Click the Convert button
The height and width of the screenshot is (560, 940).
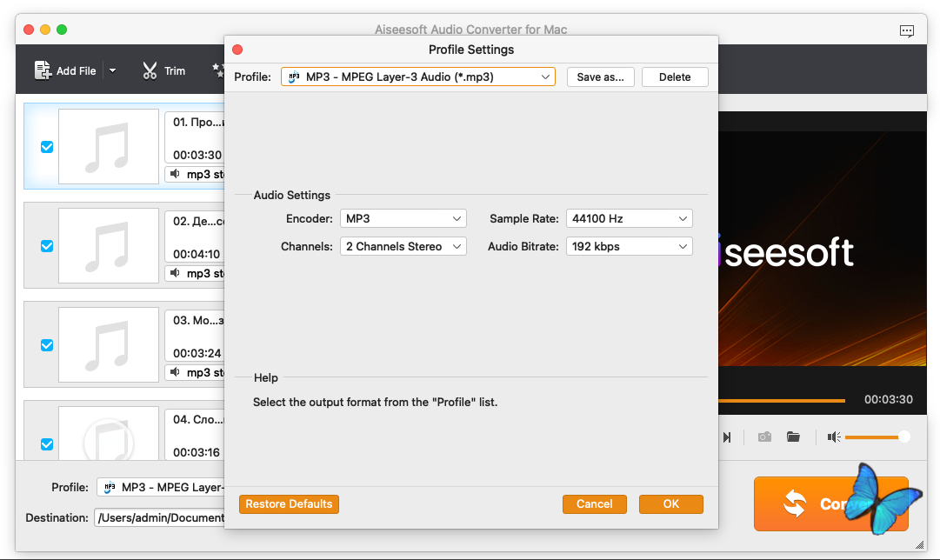pyautogui.click(x=831, y=503)
